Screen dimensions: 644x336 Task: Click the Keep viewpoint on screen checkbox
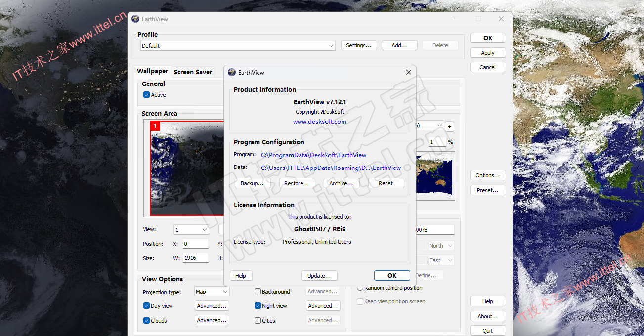(360, 301)
